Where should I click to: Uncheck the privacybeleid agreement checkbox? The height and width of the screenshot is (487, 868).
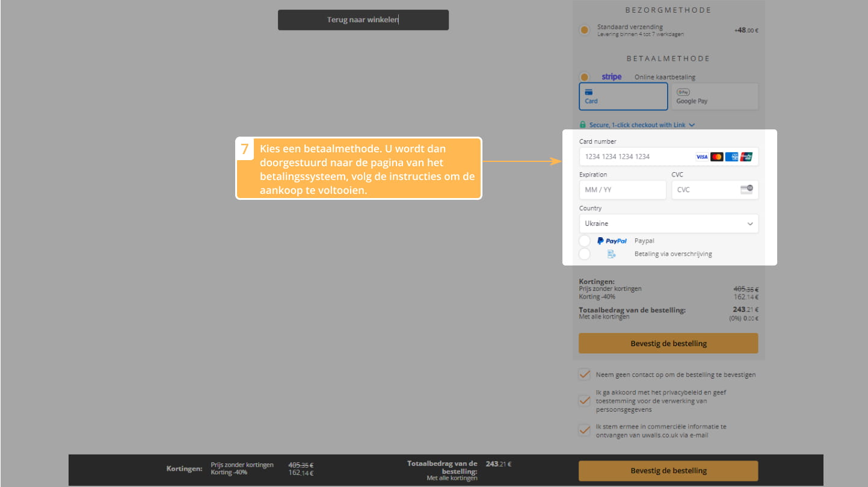click(584, 400)
